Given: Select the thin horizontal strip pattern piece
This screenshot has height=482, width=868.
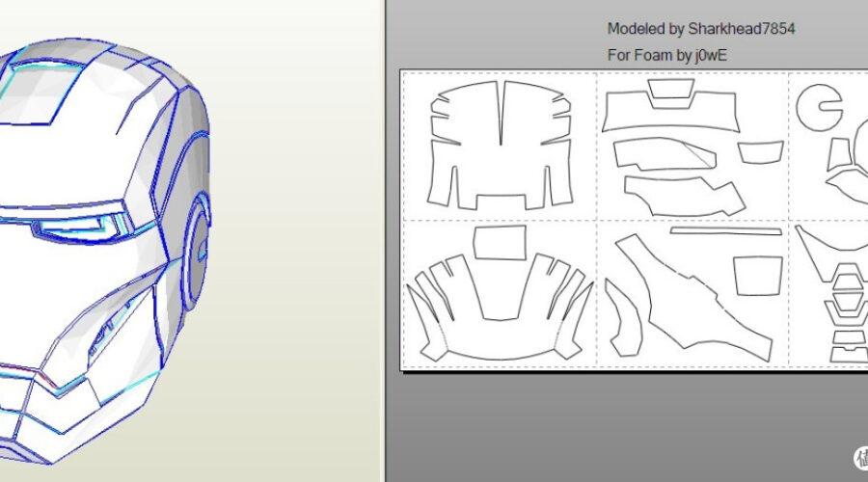Looking at the screenshot, I should point(725,230).
